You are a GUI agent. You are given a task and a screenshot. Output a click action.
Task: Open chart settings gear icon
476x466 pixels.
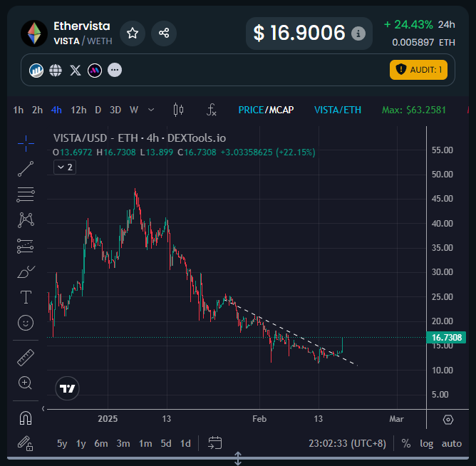tap(448, 420)
